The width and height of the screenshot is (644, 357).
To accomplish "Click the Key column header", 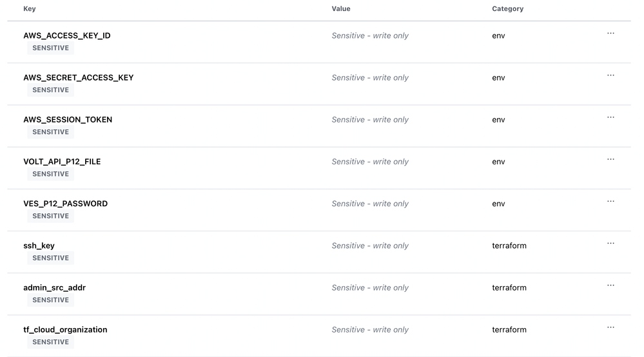I will 30,9.
